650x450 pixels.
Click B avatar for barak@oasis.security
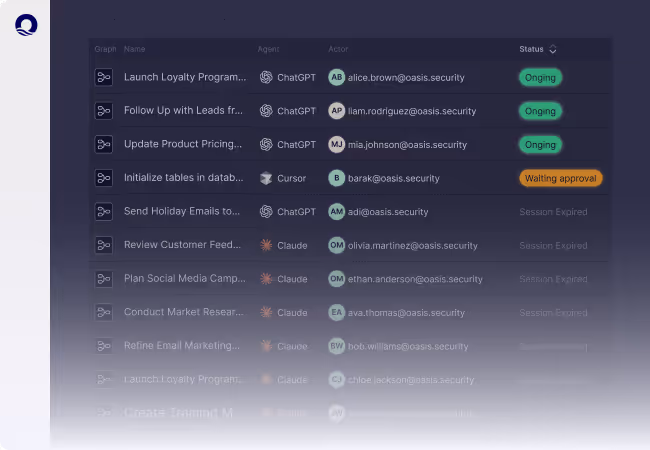[337, 178]
